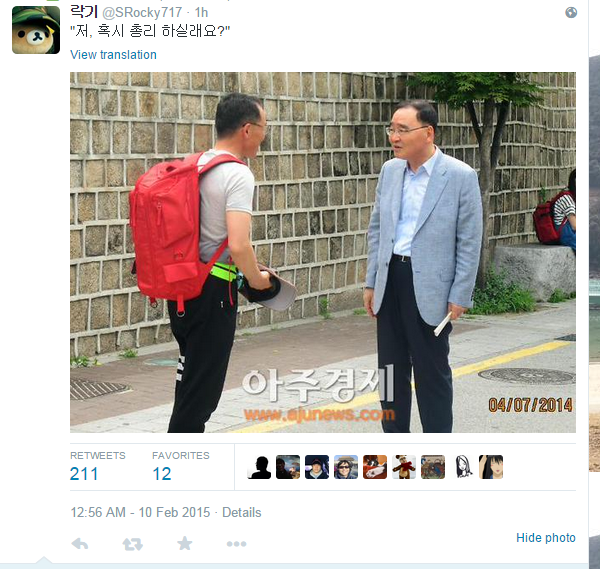Click the 1h tweet timestamp
Viewport: 600px width, 569px height.
pos(201,13)
